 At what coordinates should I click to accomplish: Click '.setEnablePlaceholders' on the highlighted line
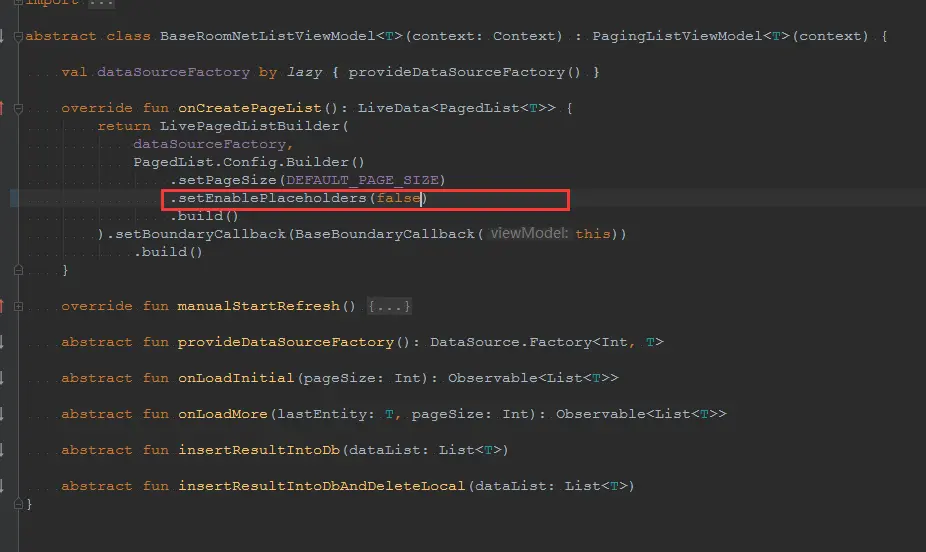[x=268, y=198]
